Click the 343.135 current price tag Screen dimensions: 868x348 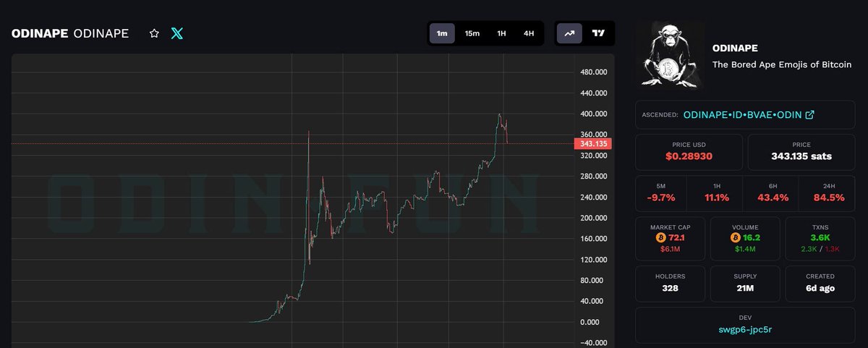click(595, 144)
